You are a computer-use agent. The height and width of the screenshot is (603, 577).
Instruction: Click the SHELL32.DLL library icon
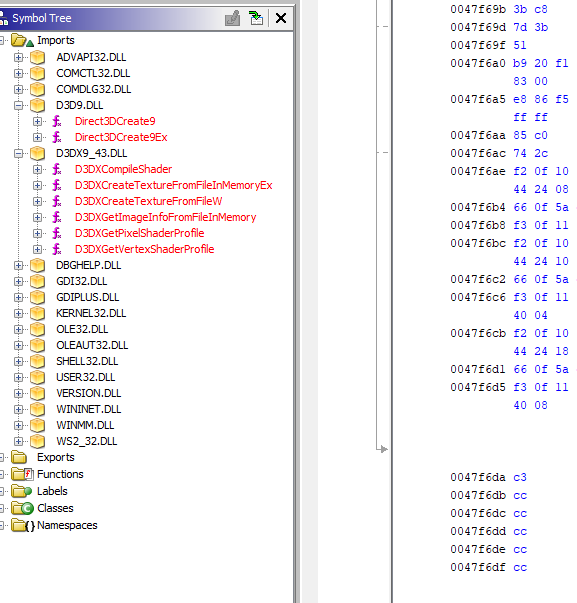pyautogui.click(x=37, y=361)
